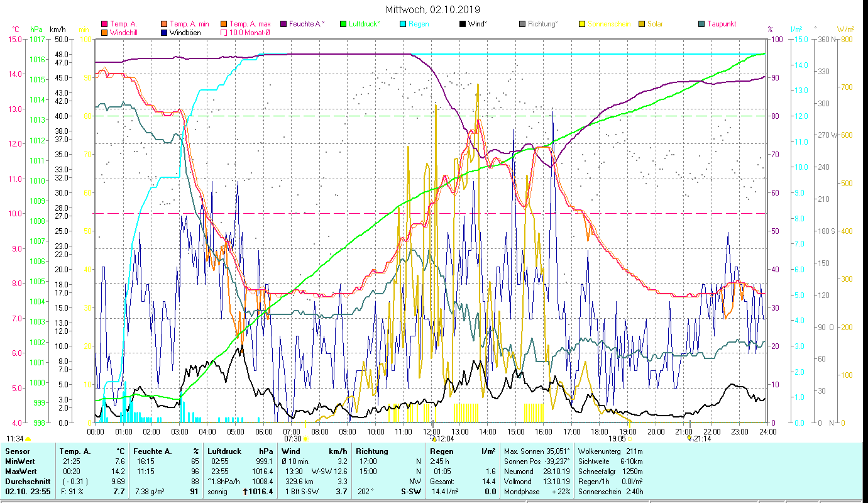
Task: Click the moon marker icon beside 21:14
Action: click(x=689, y=438)
